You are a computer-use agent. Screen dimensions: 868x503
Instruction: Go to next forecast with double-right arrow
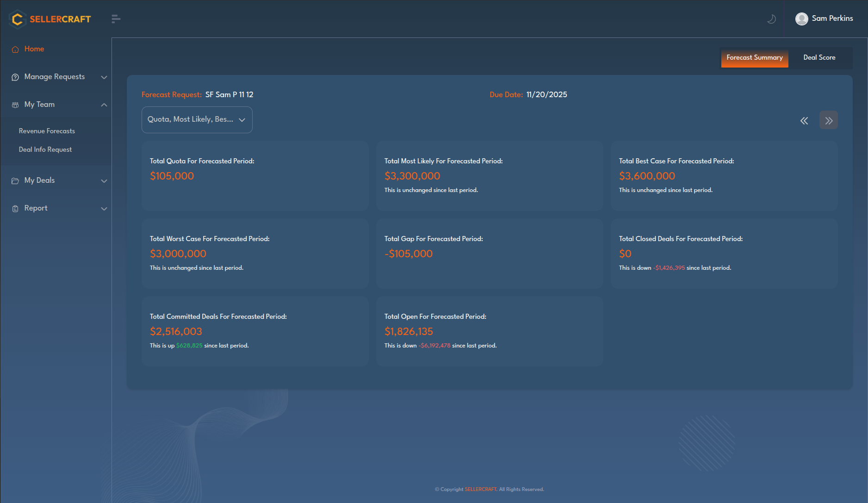pos(828,121)
